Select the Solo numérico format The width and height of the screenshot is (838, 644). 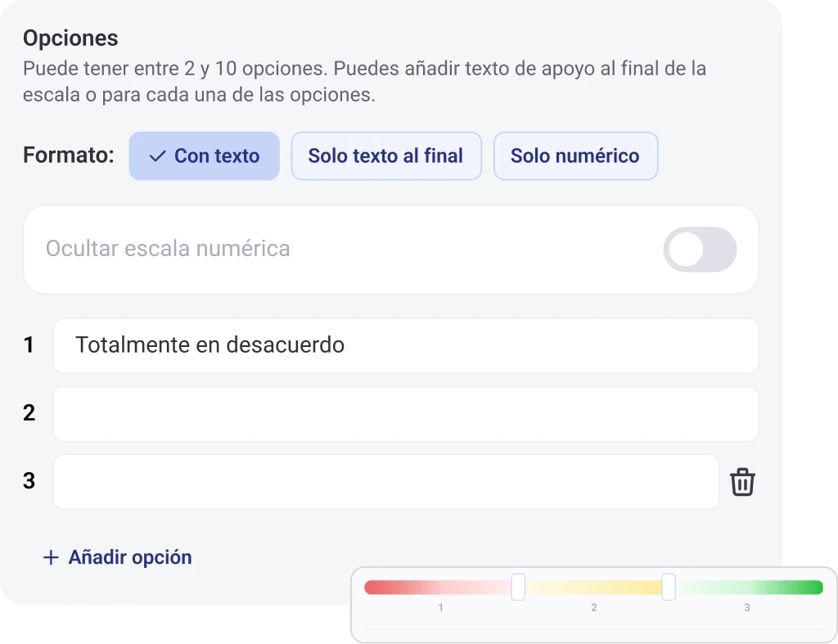coord(575,155)
